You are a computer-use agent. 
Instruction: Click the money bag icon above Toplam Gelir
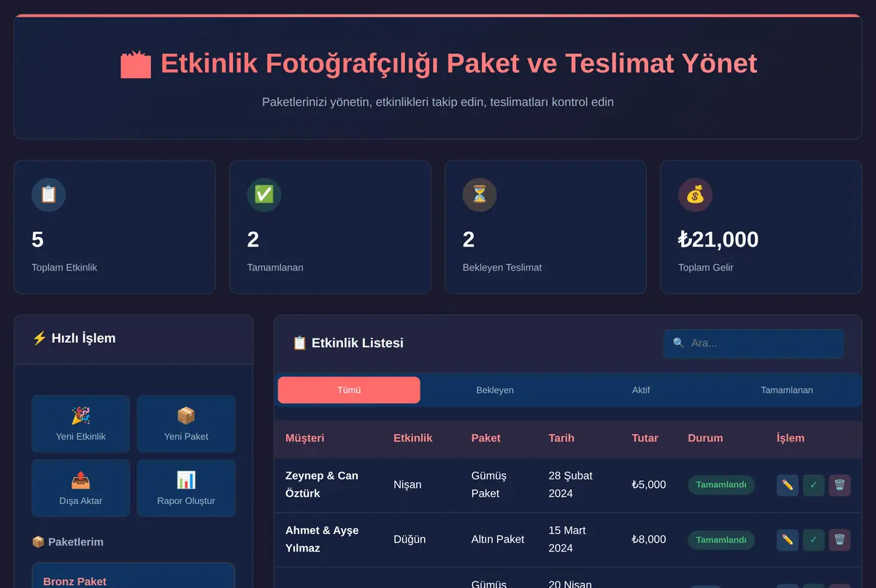click(x=695, y=195)
